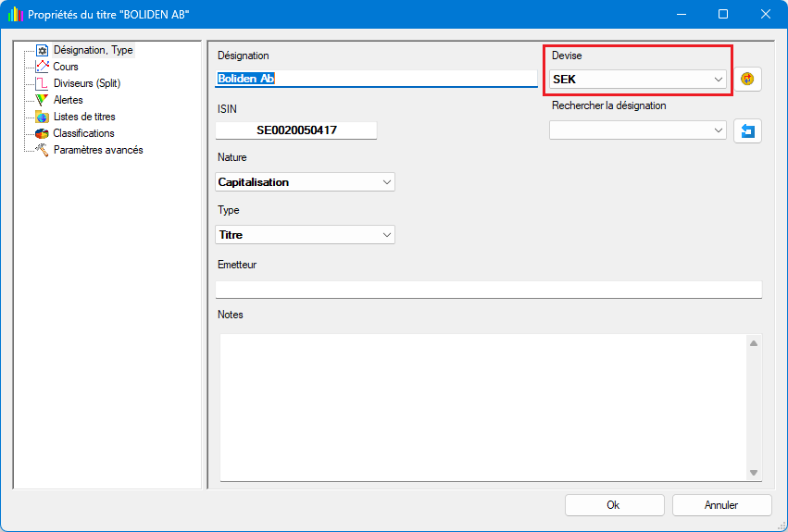Select Listes de titres in sidebar
The width and height of the screenshot is (788, 532).
pyautogui.click(x=83, y=117)
